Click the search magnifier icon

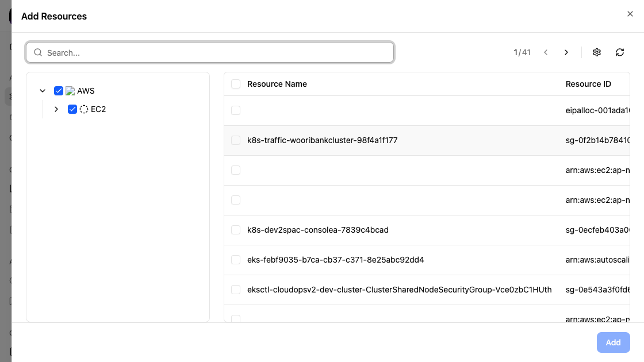pos(38,52)
